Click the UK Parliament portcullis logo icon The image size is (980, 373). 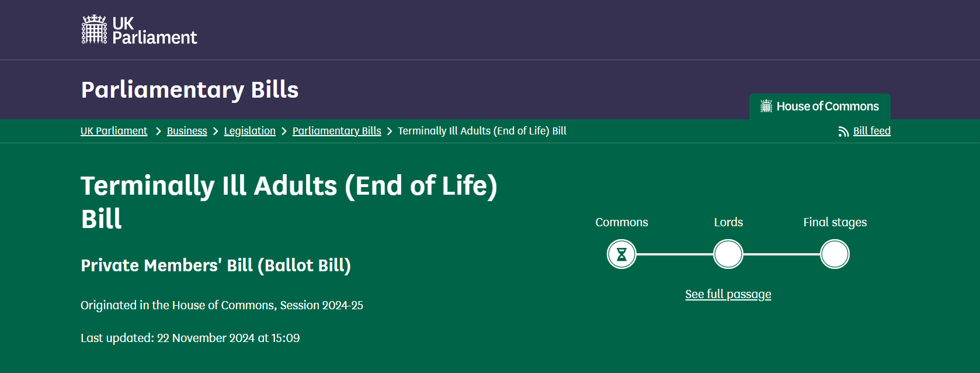coord(94,30)
